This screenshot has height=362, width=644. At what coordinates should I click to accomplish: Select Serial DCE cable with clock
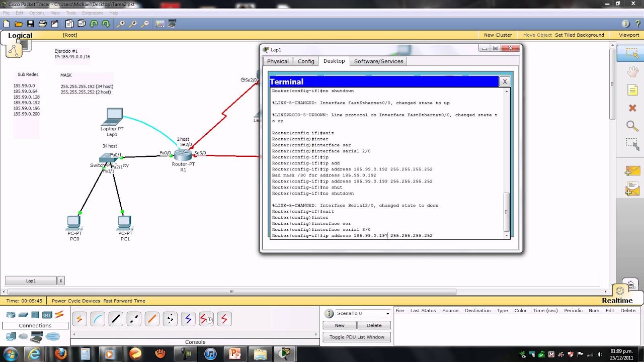point(206,319)
